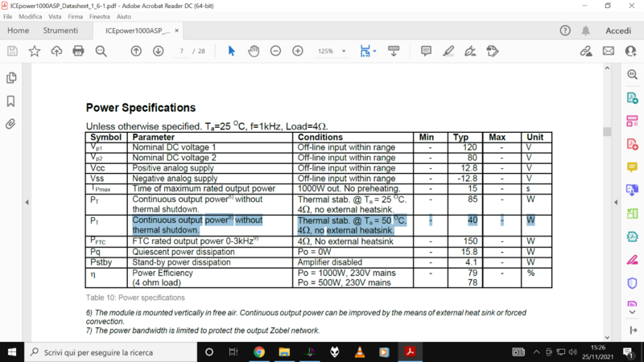Viewport: 644px width, 362px height.
Task: Activate the hand pan tool
Action: coord(254,51)
